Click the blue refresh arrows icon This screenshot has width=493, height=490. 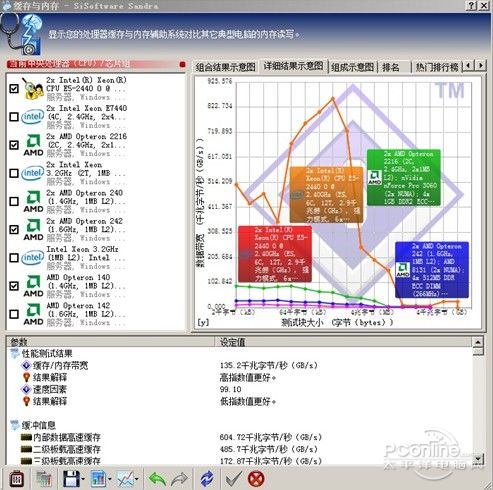tap(207, 479)
